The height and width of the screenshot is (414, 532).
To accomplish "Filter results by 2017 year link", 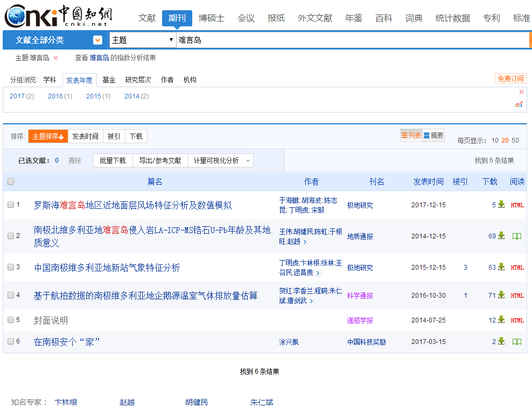I will [x=17, y=96].
